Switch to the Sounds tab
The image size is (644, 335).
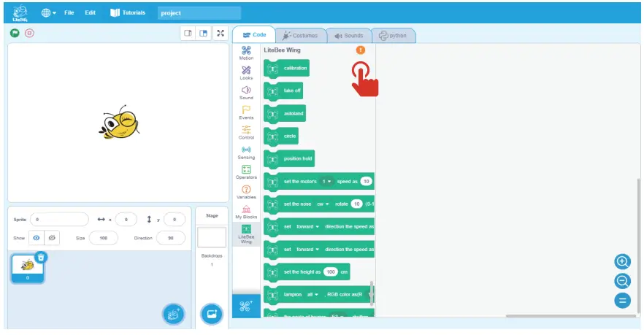pyautogui.click(x=349, y=36)
